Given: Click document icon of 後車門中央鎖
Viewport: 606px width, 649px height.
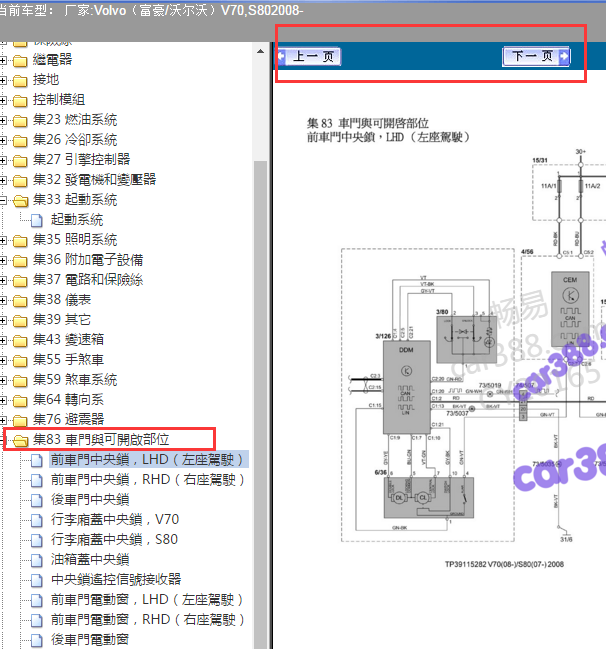Looking at the screenshot, I should coord(37,500).
